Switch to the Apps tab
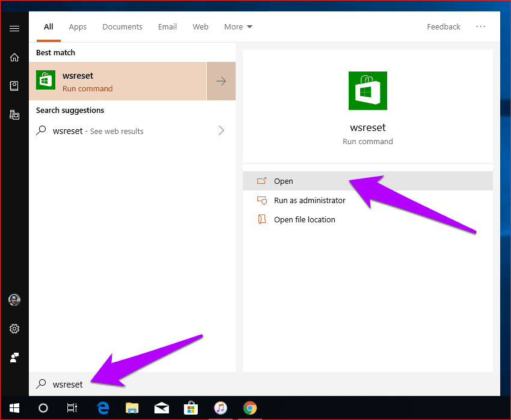 pyautogui.click(x=78, y=26)
